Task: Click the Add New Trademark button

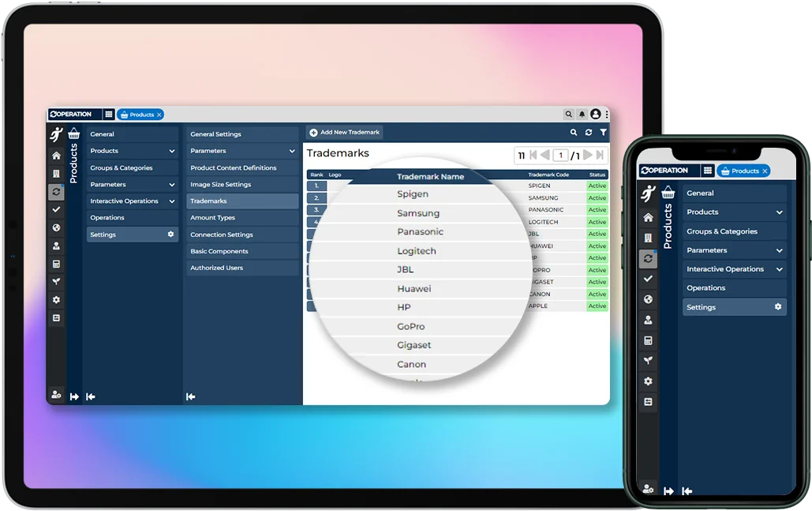Action: (x=344, y=133)
